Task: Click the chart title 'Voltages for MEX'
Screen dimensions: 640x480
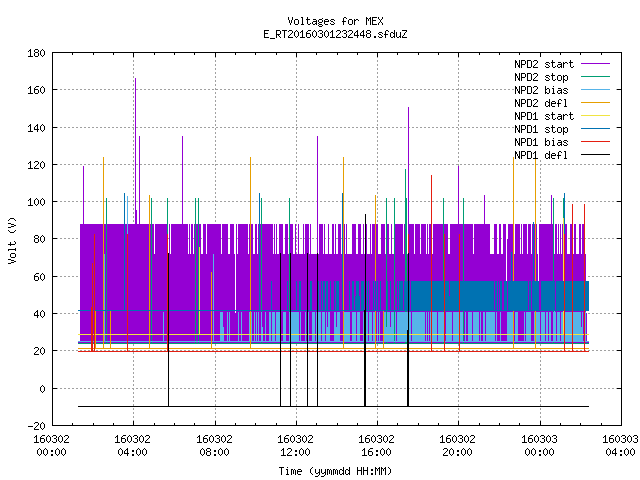Action: 335,21
